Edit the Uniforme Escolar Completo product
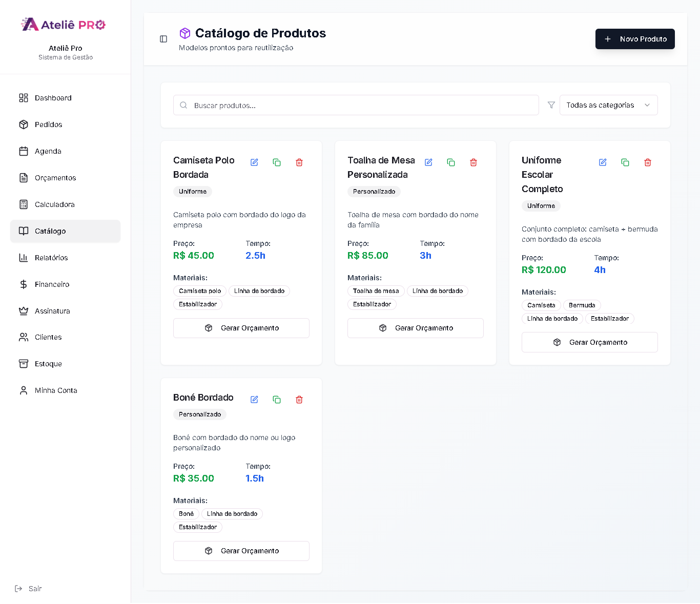 click(x=603, y=162)
